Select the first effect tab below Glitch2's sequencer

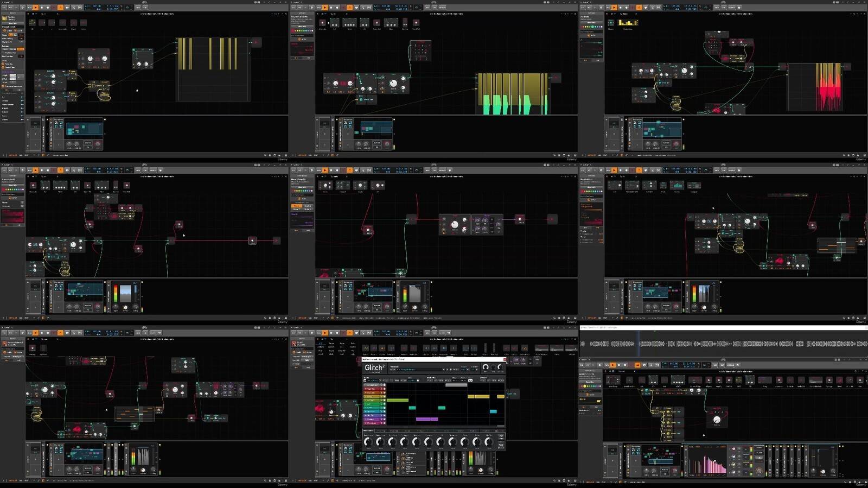pyautogui.click(x=368, y=431)
